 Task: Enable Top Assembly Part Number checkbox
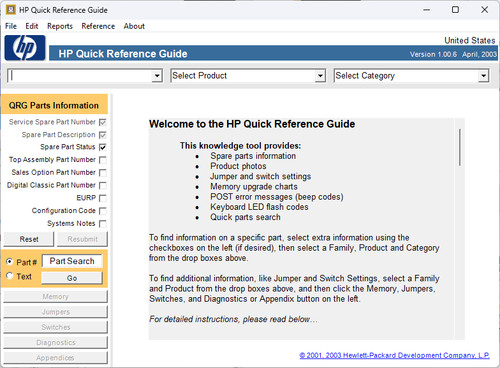pos(103,160)
